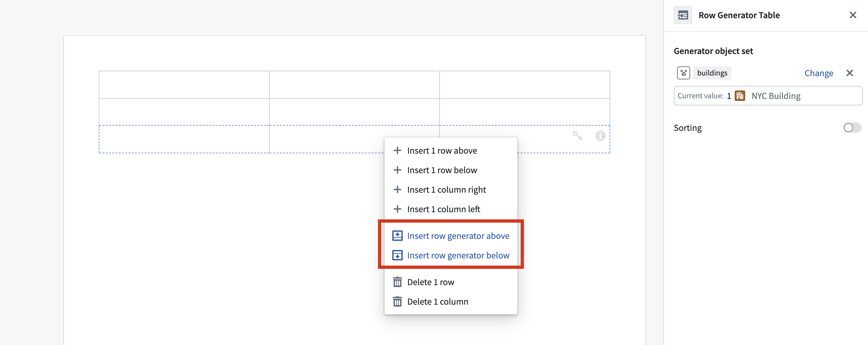Click the NYC Building object type icon
868x345 pixels.
pyautogui.click(x=740, y=96)
